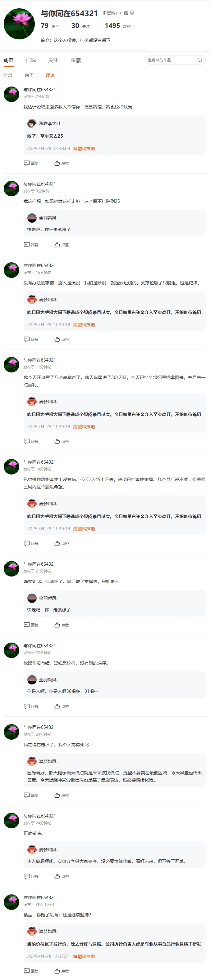Image resolution: width=210 pixels, height=980 pixels.
Task: Like the first comment about 涨跌李大叶
Action: click(x=62, y=163)
